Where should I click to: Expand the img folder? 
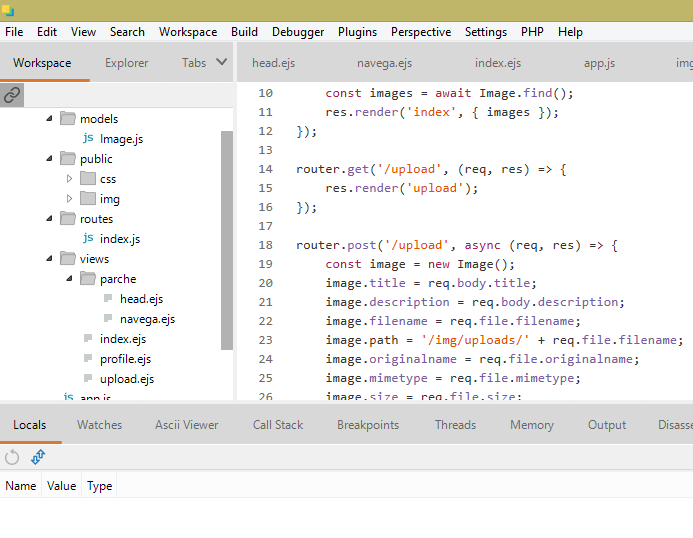69,199
